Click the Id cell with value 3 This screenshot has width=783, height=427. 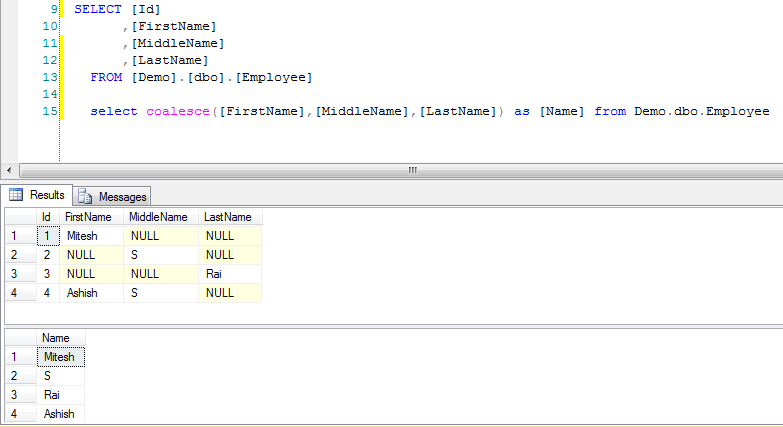pyautogui.click(x=48, y=274)
